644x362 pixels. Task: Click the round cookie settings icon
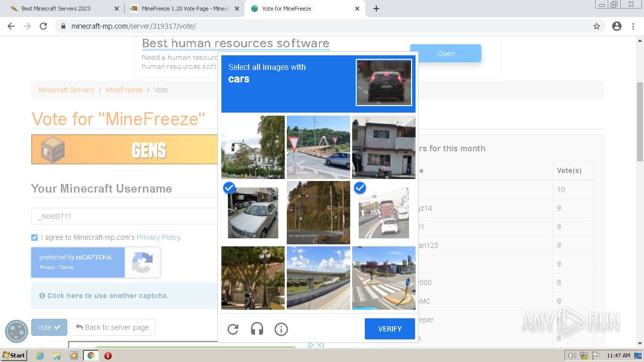pos(17,331)
